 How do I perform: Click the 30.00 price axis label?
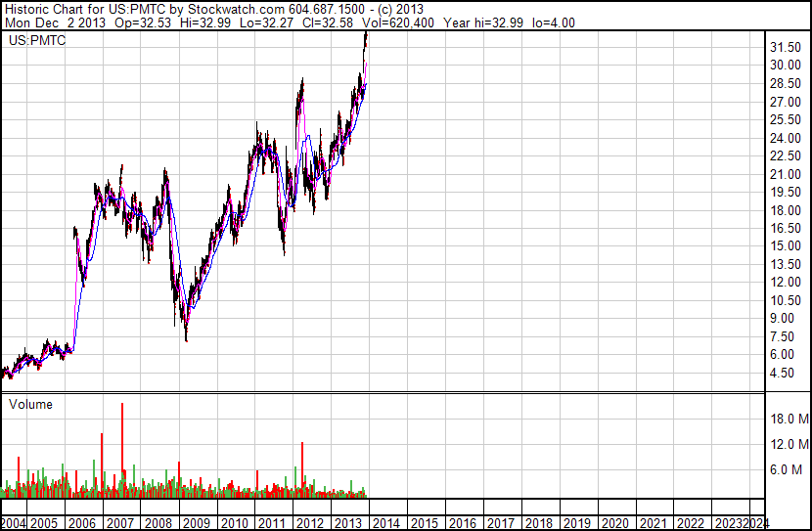pos(786,66)
